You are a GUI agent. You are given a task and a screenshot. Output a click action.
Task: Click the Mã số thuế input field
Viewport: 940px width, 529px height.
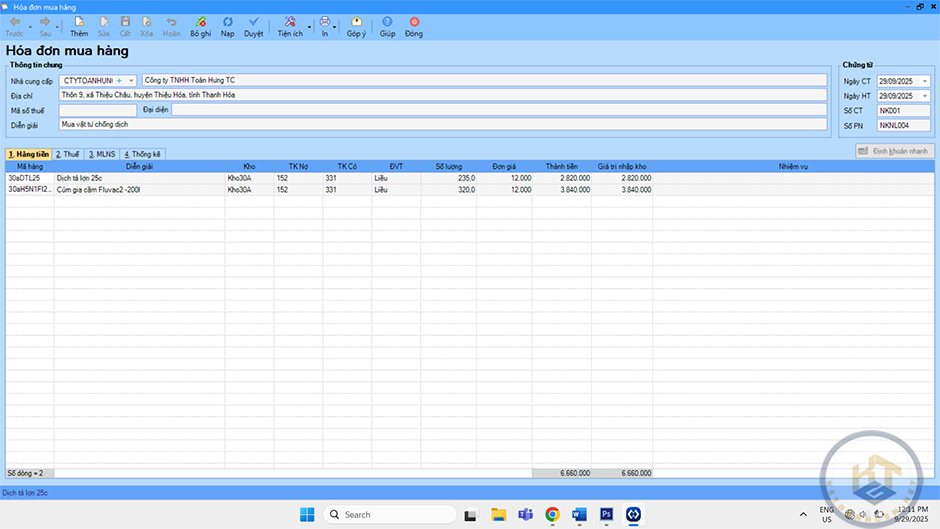pos(97,110)
